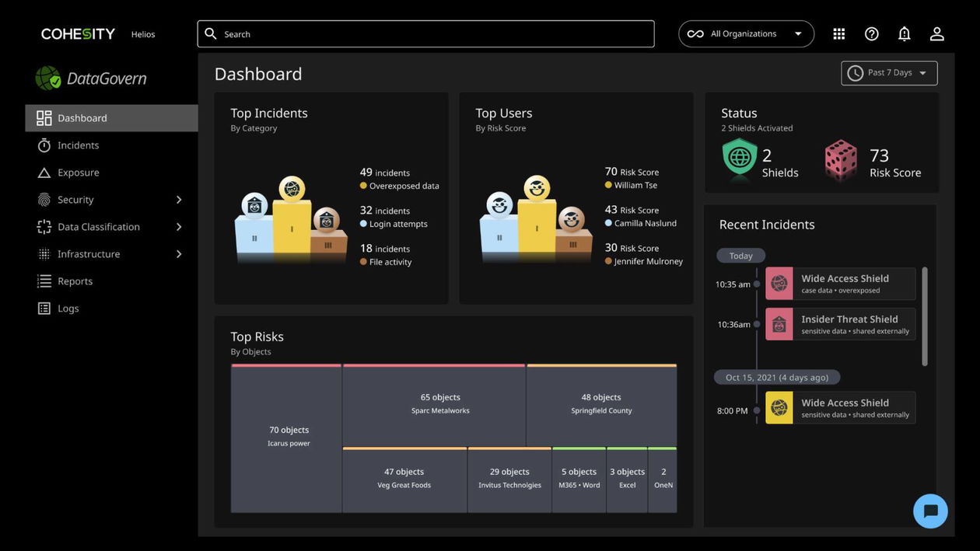This screenshot has width=980, height=551.
Task: Click the DataGovern logo icon
Action: [x=48, y=77]
